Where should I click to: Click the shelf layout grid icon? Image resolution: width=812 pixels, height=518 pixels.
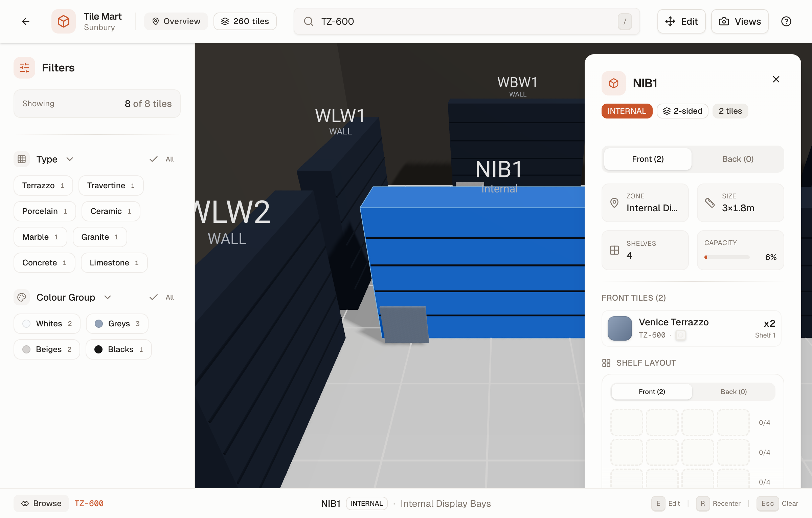pos(607,363)
